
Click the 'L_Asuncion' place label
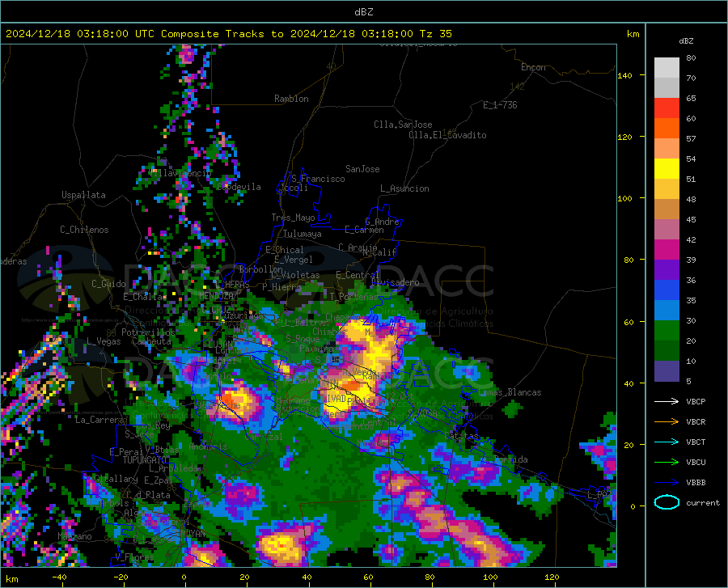point(404,188)
